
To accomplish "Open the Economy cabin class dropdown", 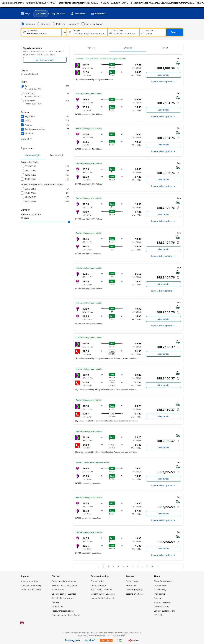I will point(73,24).
